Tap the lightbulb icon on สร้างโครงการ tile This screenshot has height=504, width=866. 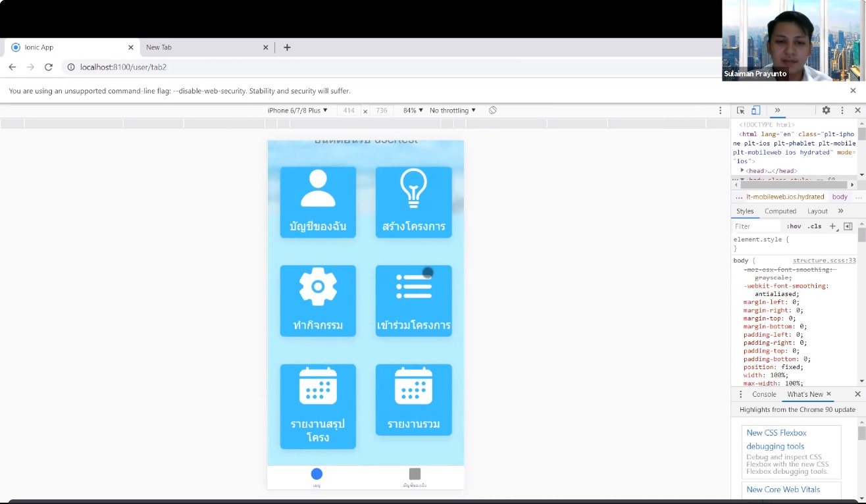[413, 188]
